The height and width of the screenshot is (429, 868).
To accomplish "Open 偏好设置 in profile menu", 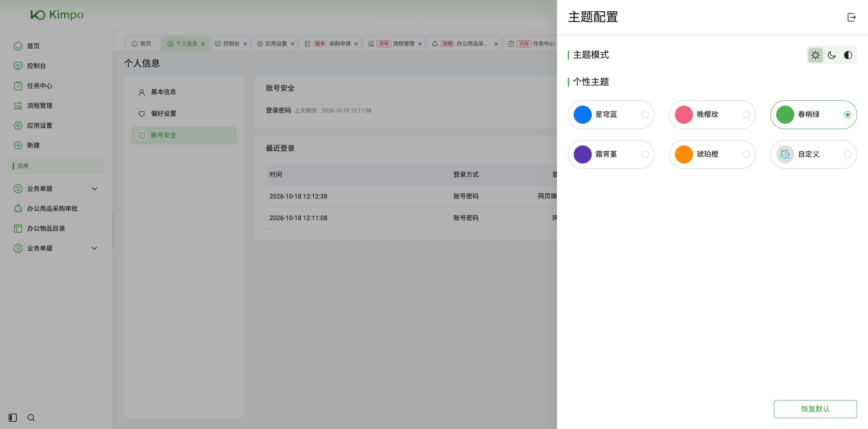I will [x=184, y=114].
